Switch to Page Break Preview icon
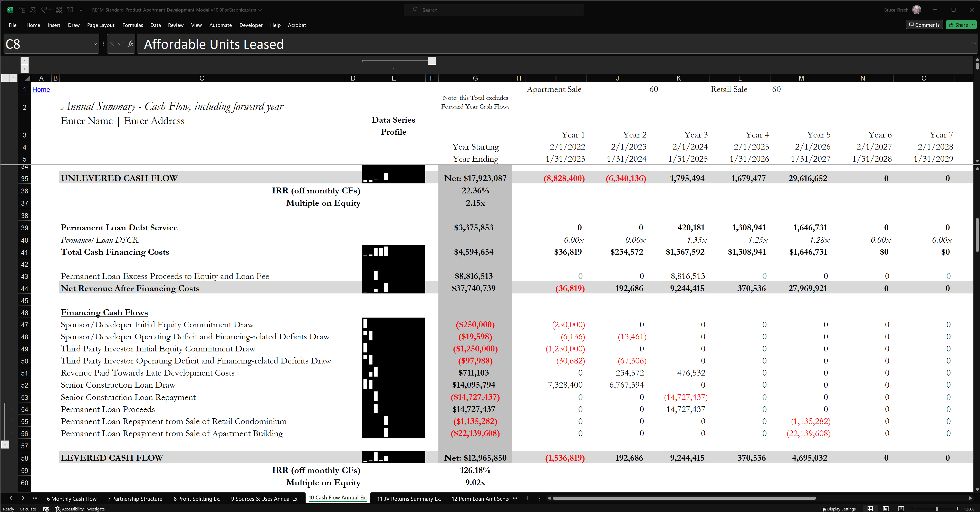The width and height of the screenshot is (980, 512). click(901, 509)
